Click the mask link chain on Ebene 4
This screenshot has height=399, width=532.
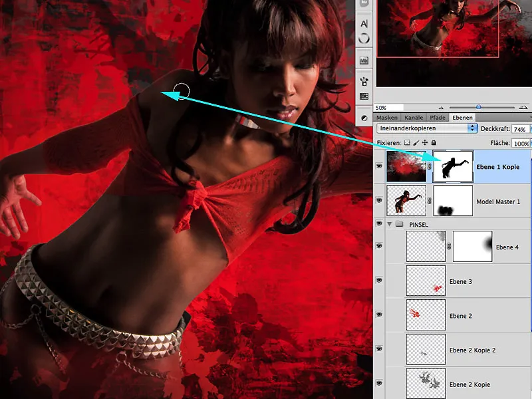click(450, 247)
